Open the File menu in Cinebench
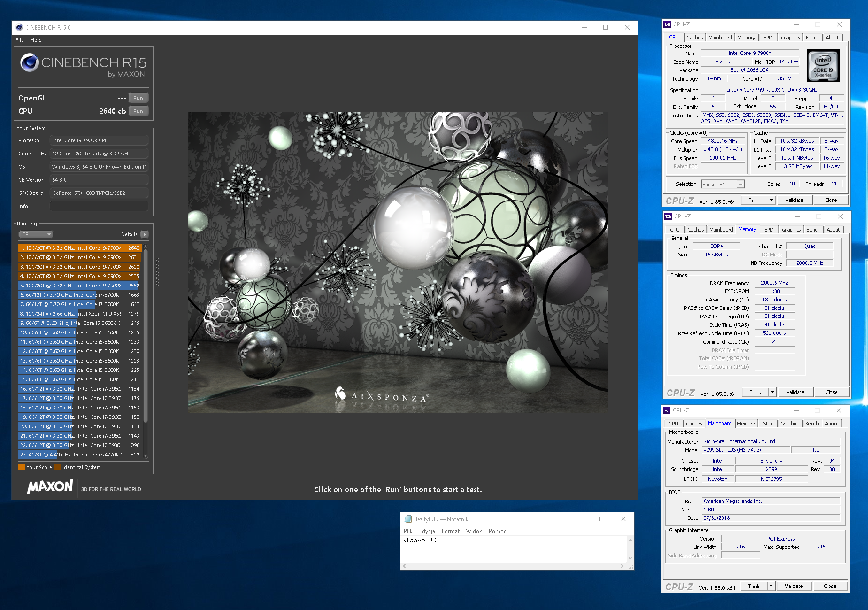 pos(20,40)
